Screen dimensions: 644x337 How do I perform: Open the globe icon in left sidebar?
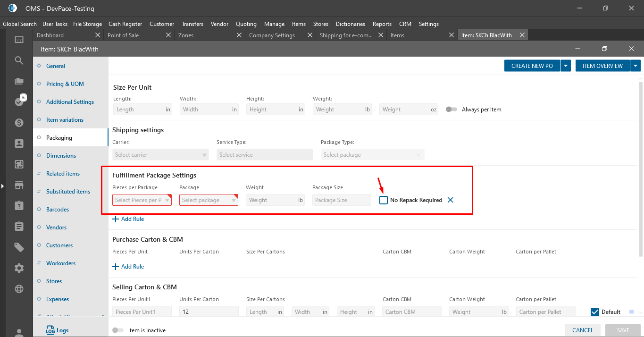[x=19, y=289]
